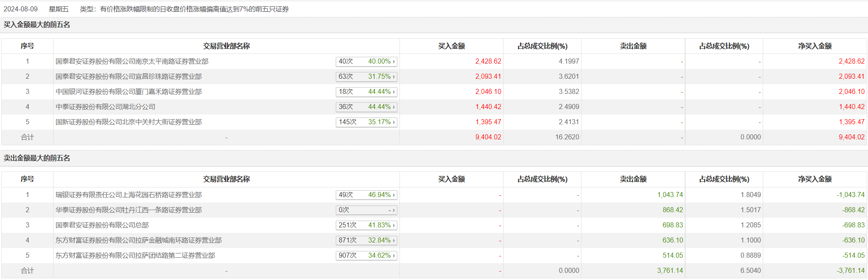Expand the 0次 stats box
The image size is (868, 280).
366,210
